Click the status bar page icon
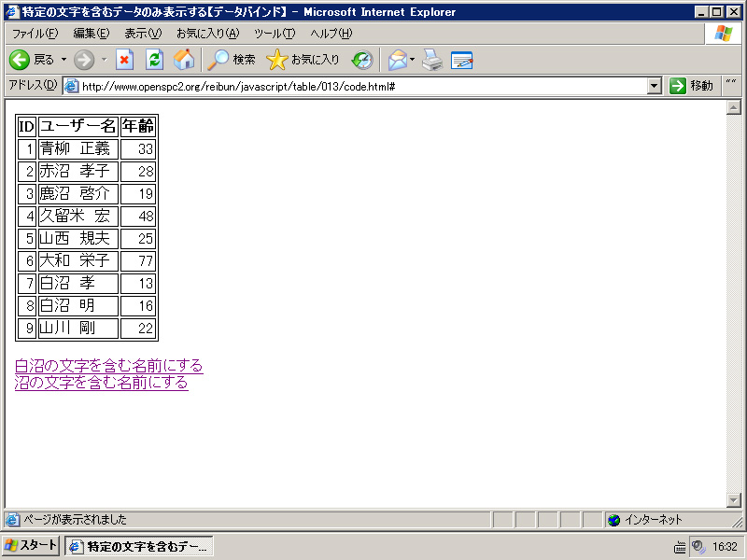 pos(12,520)
